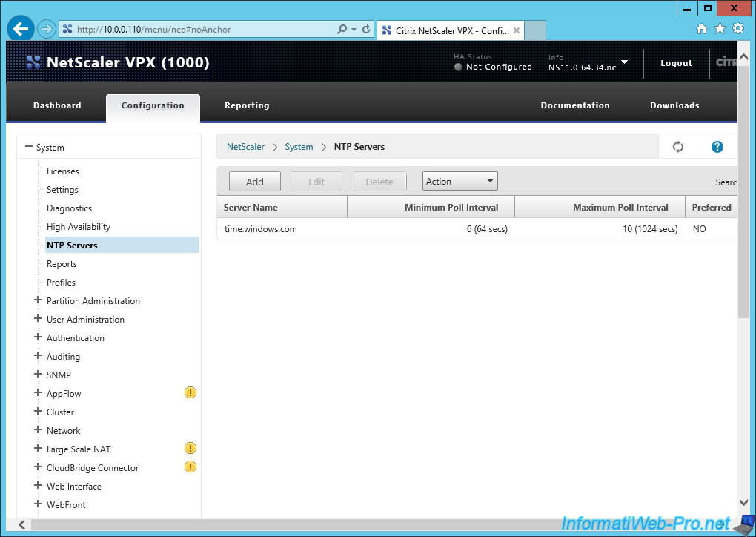Expand the Auditing node
This screenshot has height=537, width=756.
coord(38,355)
